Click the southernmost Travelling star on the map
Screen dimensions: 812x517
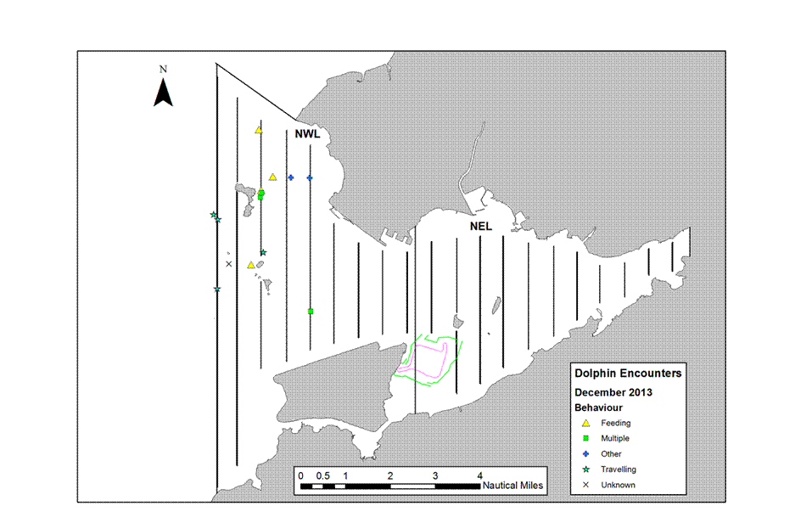217,289
